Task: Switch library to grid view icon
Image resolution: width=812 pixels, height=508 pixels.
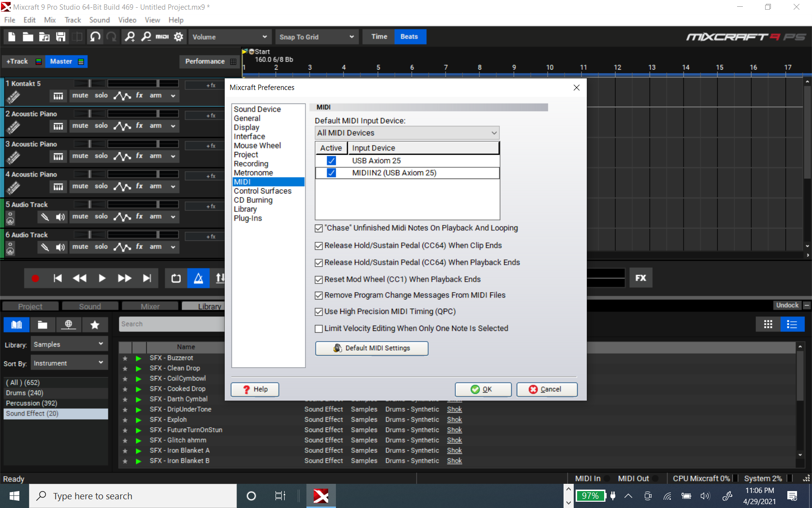Action: click(768, 324)
